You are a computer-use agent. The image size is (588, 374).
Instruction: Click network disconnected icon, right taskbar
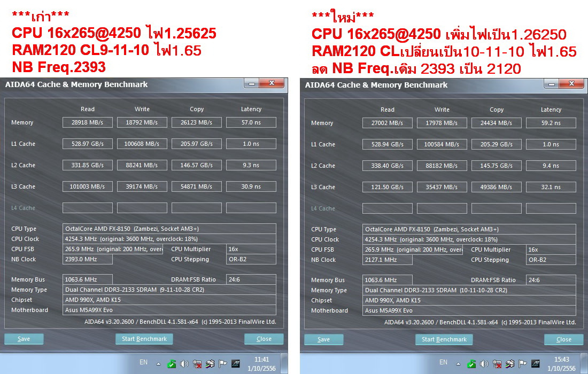coord(497,363)
